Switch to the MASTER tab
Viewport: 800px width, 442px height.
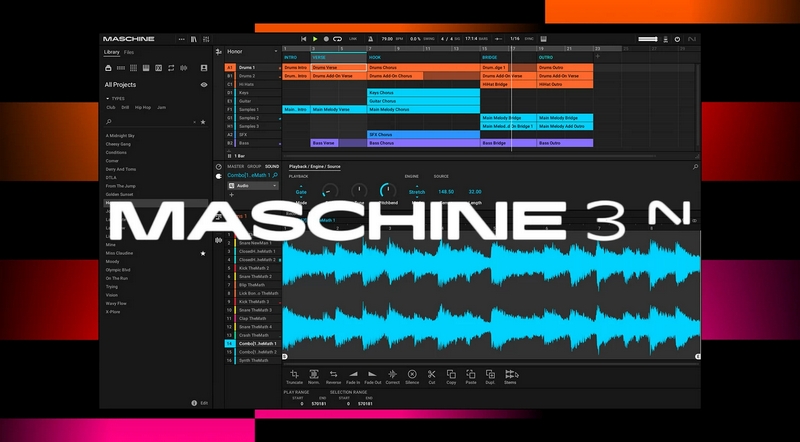click(x=236, y=166)
